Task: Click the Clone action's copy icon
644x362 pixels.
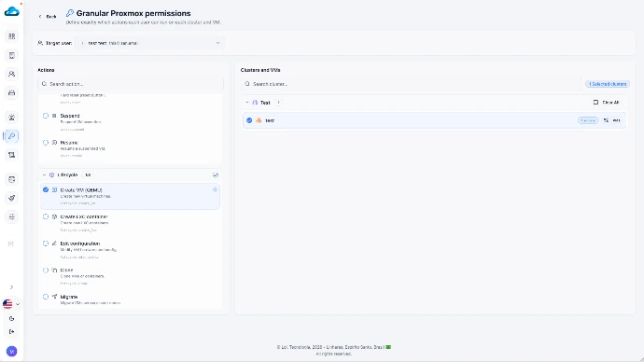Action: coord(54,270)
